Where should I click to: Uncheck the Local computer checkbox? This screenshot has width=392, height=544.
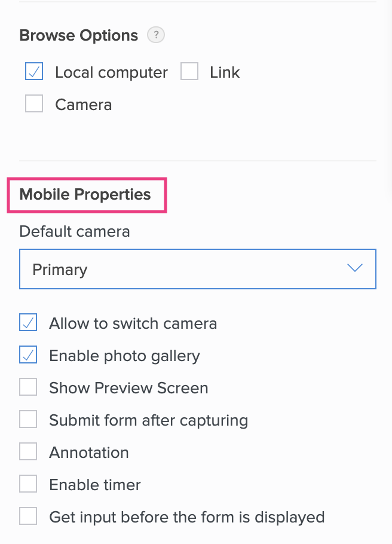pyautogui.click(x=34, y=72)
